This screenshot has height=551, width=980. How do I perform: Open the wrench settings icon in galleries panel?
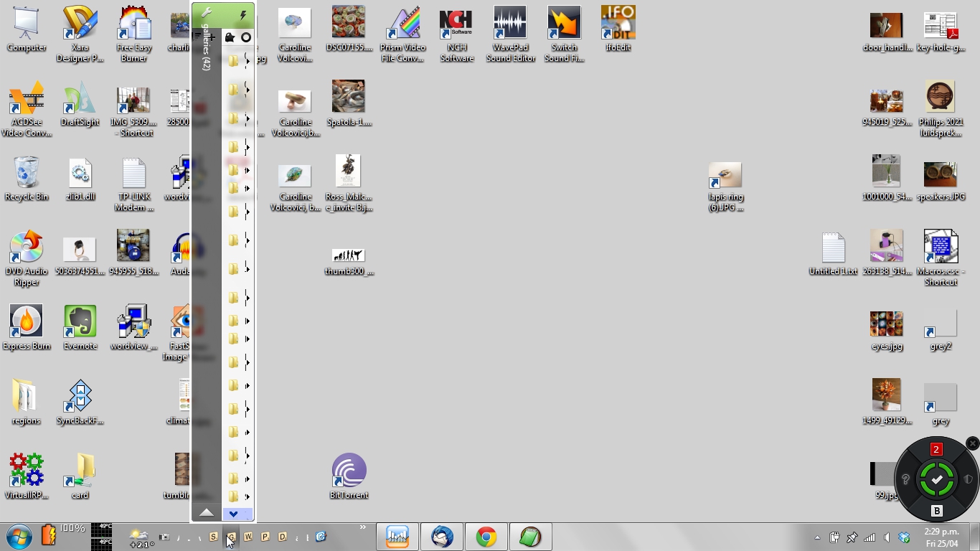tap(207, 14)
